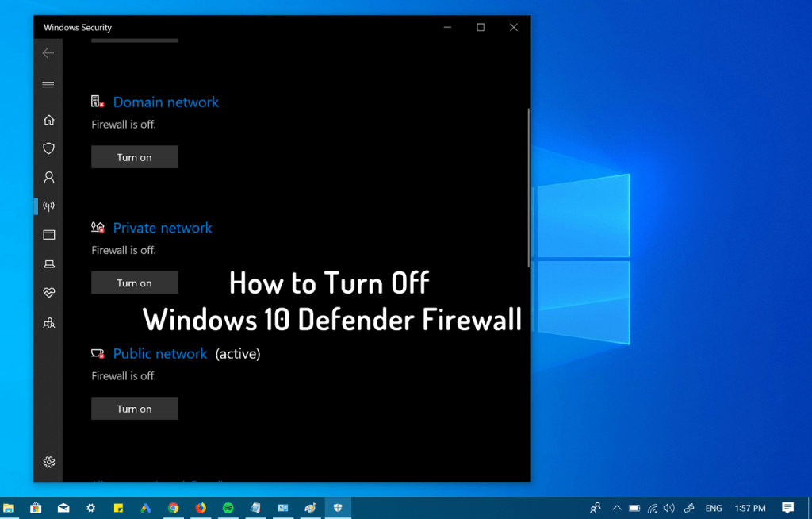The height and width of the screenshot is (519, 812).
Task: Click the building icon beside Domain network
Action: (98, 102)
